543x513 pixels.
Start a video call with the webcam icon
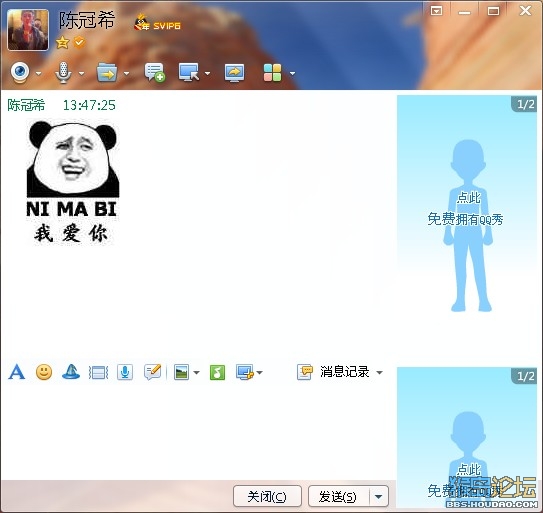coord(20,72)
